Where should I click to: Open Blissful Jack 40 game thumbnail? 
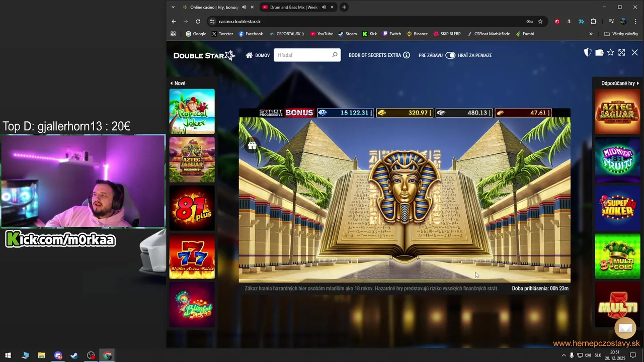(x=192, y=304)
